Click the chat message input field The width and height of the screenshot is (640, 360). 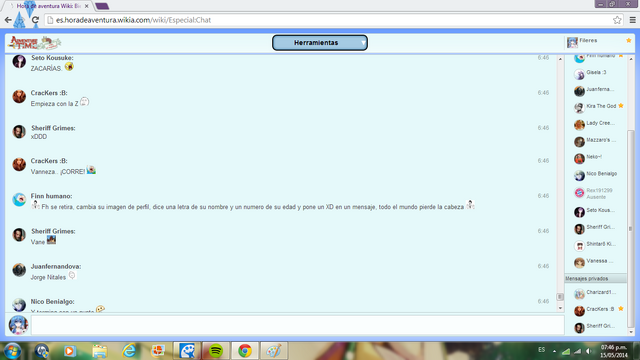pos(297,325)
